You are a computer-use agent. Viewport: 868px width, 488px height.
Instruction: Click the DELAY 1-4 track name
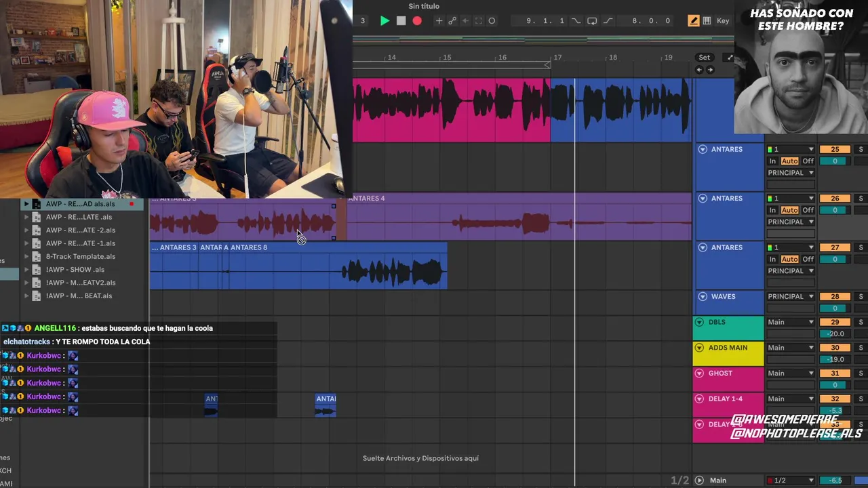point(726,399)
